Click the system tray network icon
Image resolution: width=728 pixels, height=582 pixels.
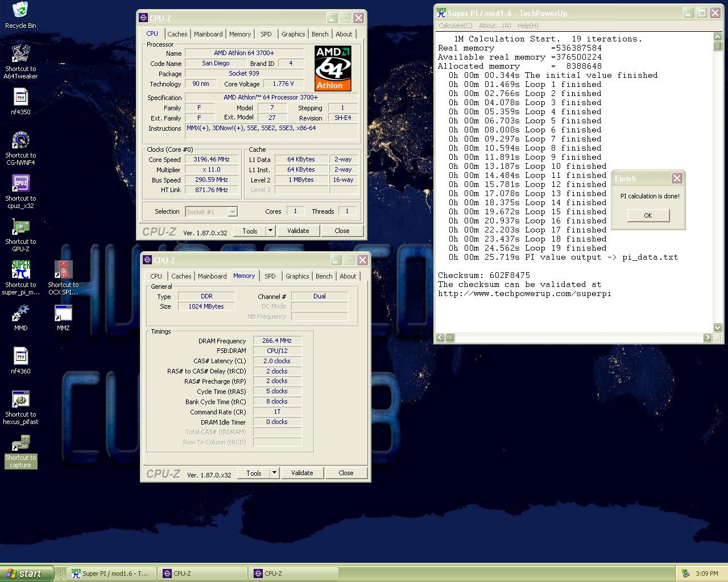coord(685,573)
